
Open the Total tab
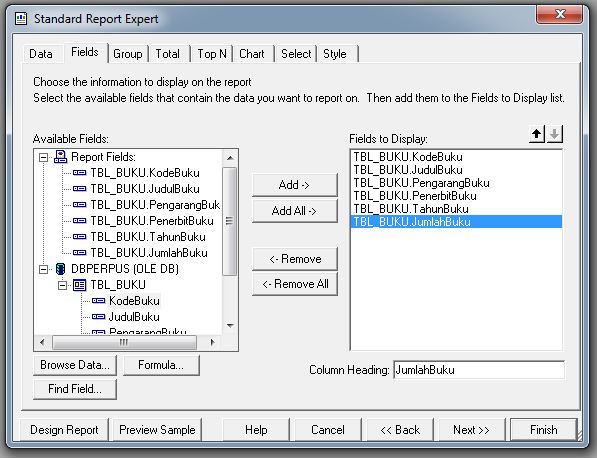(168, 54)
